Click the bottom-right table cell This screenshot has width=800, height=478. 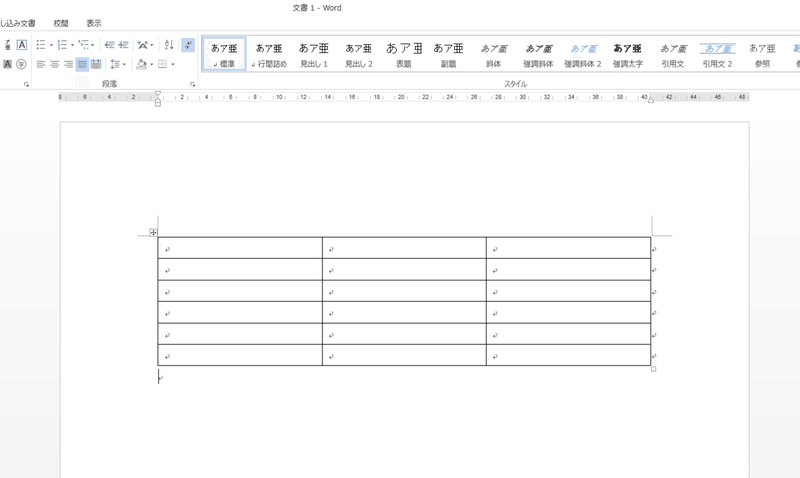click(x=568, y=355)
